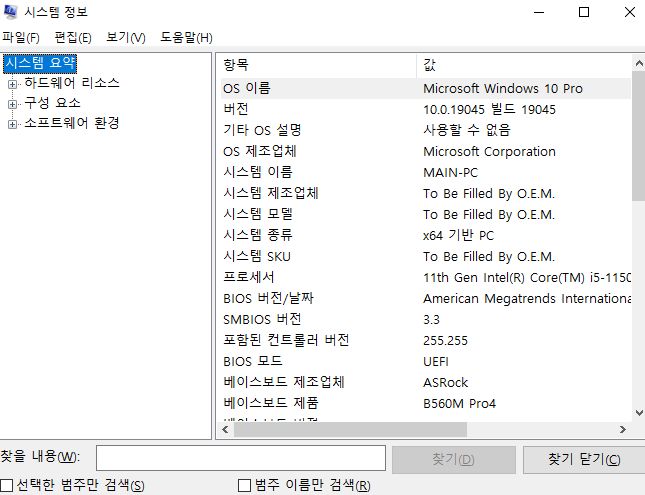
Task: Click value MAIN-PC
Action: tap(450, 172)
